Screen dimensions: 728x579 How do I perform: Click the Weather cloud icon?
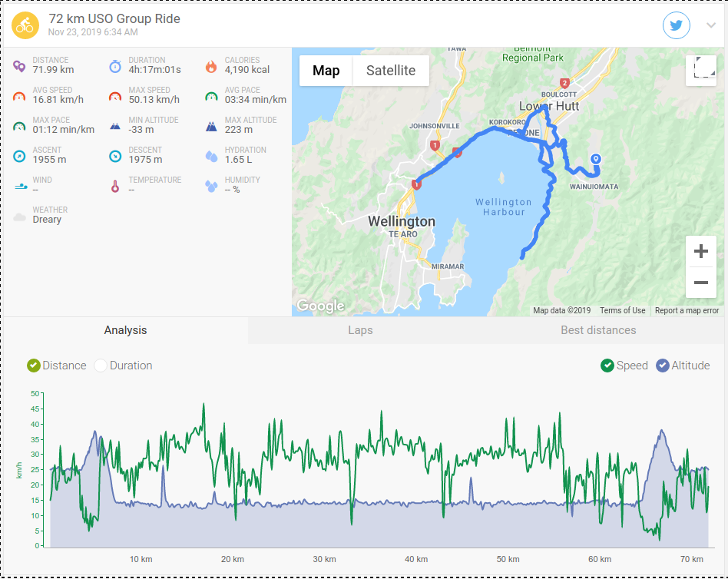pos(19,217)
